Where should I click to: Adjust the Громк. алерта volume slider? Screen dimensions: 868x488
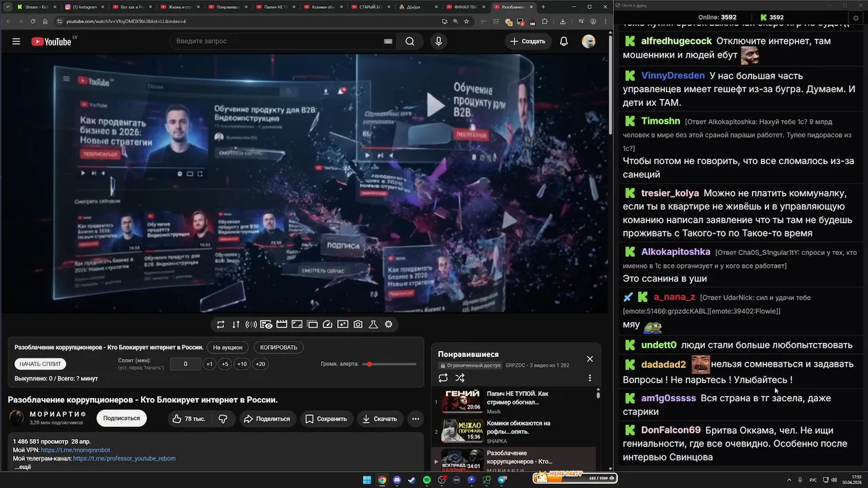(x=389, y=364)
